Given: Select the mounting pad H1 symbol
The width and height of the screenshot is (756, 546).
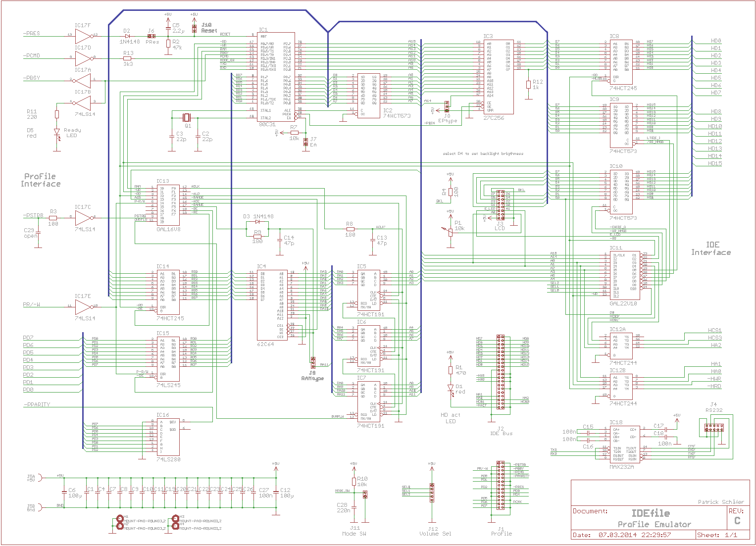Looking at the screenshot, I should tap(120, 519).
